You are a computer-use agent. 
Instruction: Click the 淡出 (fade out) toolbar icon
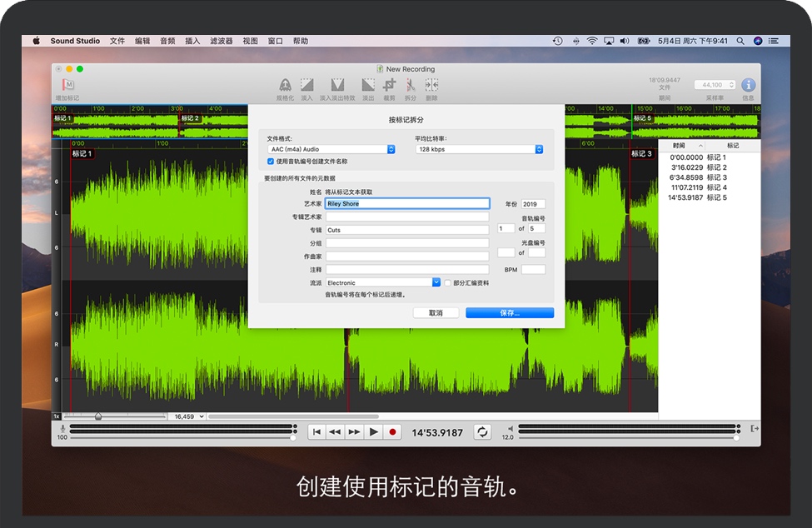367,85
